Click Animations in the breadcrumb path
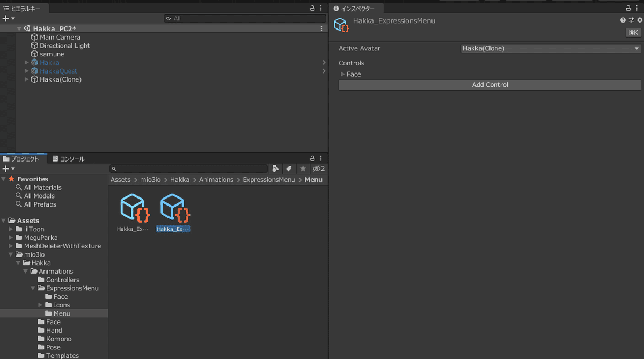Viewport: 644px width, 359px height. [x=216, y=180]
